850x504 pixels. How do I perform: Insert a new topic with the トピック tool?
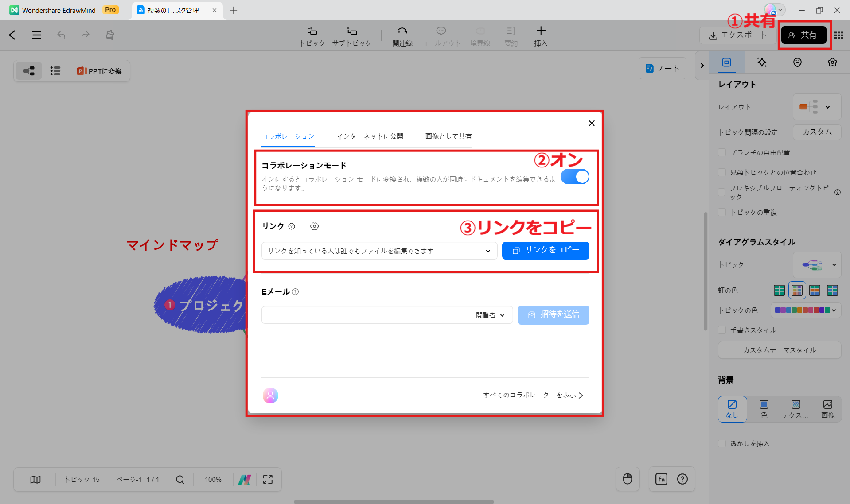[312, 35]
